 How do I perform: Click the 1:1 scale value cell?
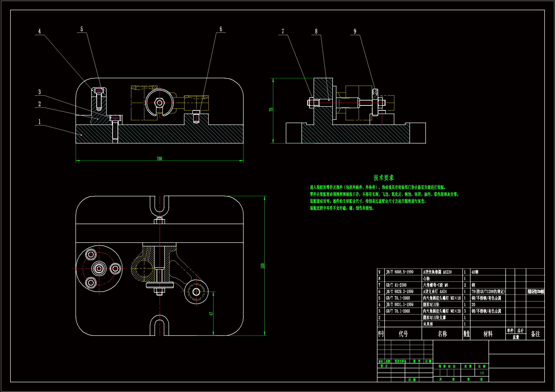[x=482, y=373]
